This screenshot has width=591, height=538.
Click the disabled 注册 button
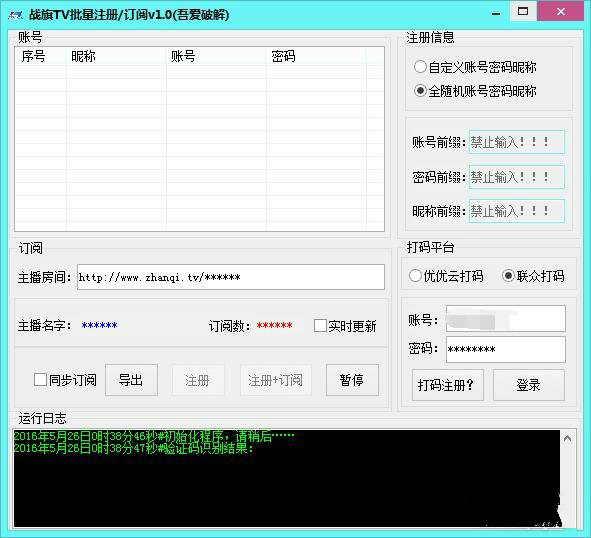coord(198,380)
